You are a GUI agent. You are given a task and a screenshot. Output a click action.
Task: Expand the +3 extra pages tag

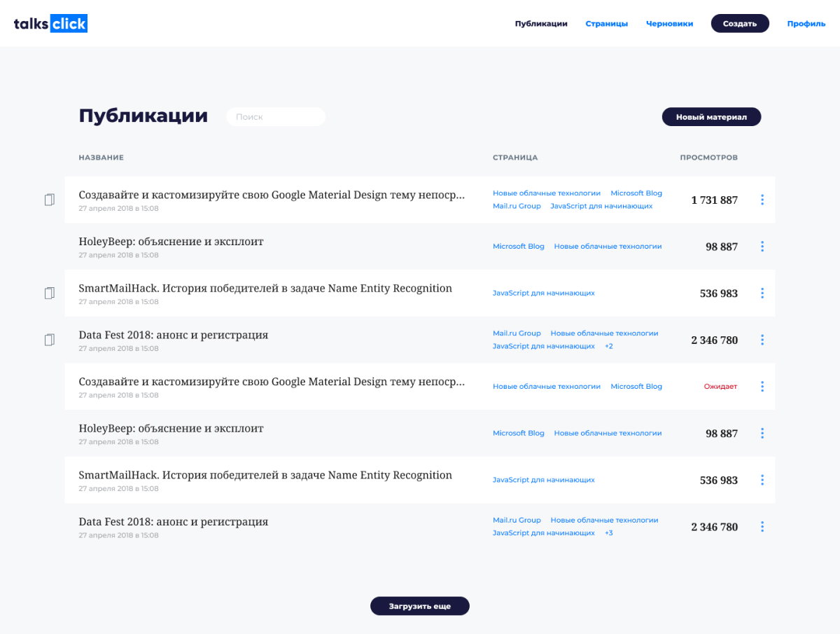click(609, 533)
